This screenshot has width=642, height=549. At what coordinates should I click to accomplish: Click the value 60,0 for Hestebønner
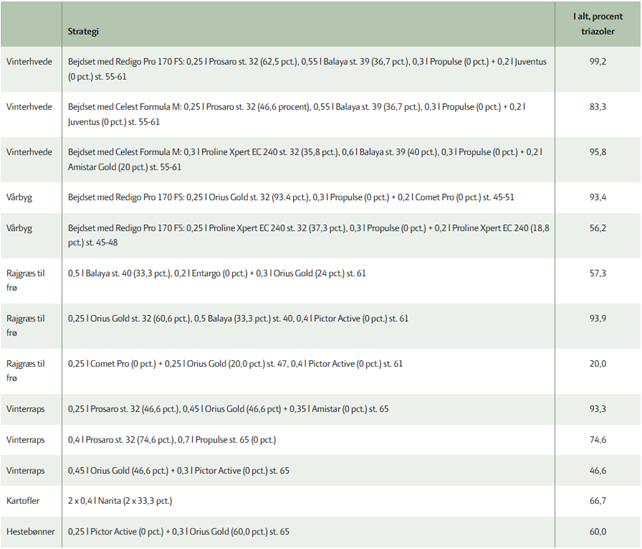(x=598, y=532)
